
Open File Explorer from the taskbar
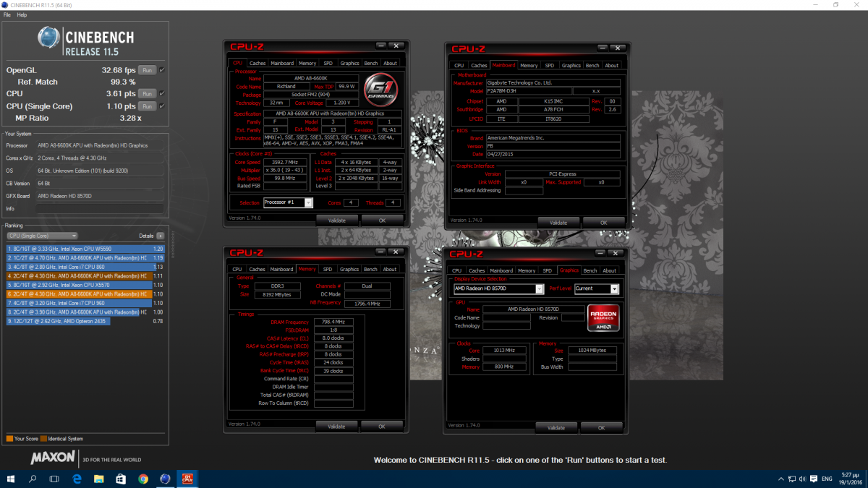pyautogui.click(x=98, y=479)
